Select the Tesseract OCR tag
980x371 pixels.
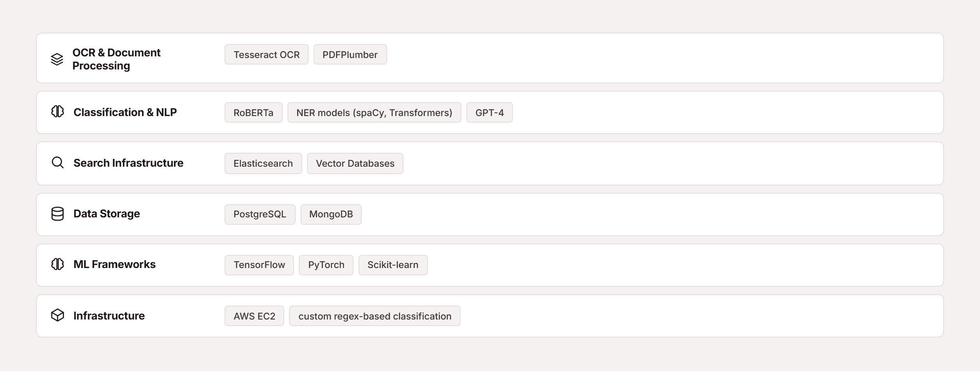click(267, 54)
